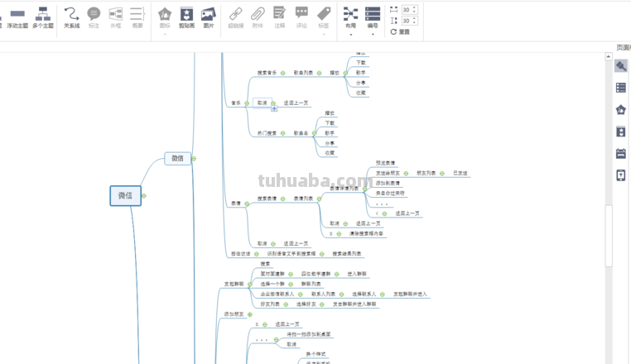Image resolution: width=631 pixels, height=364 pixels.
Task: Reset spacing with 重置 button
Action: (x=400, y=31)
